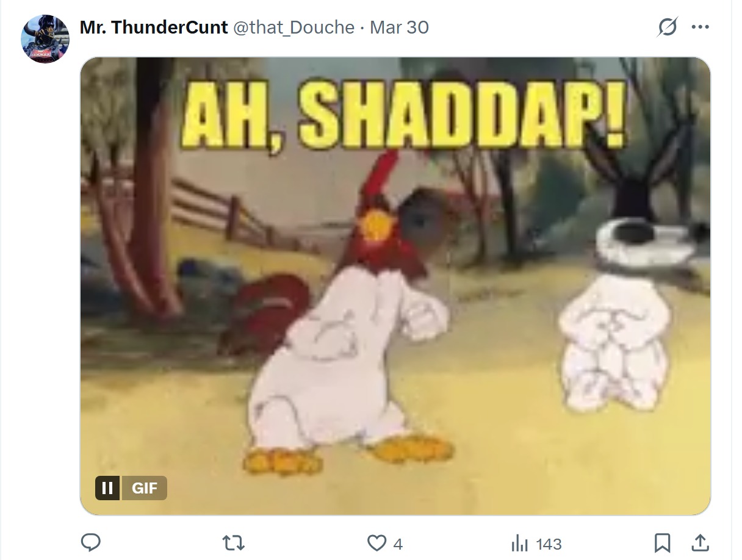Open the @that_Douche handle link
This screenshot has height=560, width=742.
point(294,27)
